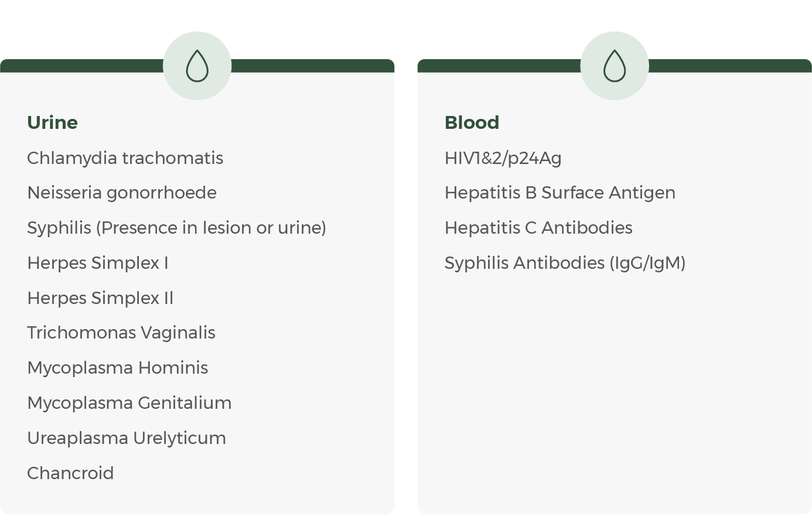This screenshot has width=812, height=516.
Task: Choose the Herpes Simplex II item
Action: tap(100, 298)
